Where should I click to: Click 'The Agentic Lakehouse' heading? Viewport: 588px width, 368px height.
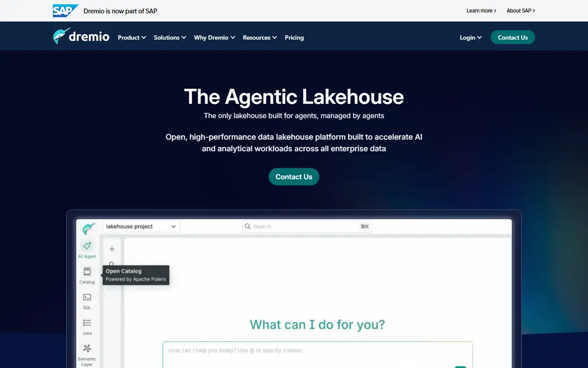tap(294, 96)
